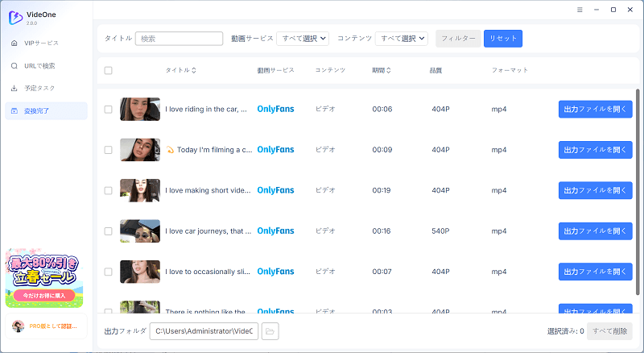The height and width of the screenshot is (353, 644).
Task: Open thumbnail of "Today I'm filming" video
Action: pyautogui.click(x=140, y=150)
